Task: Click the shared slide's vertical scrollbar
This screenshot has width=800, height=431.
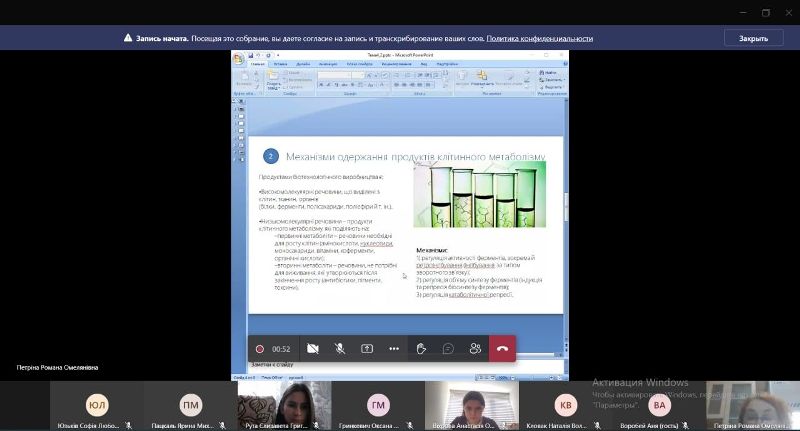Action: pyautogui.click(x=566, y=200)
